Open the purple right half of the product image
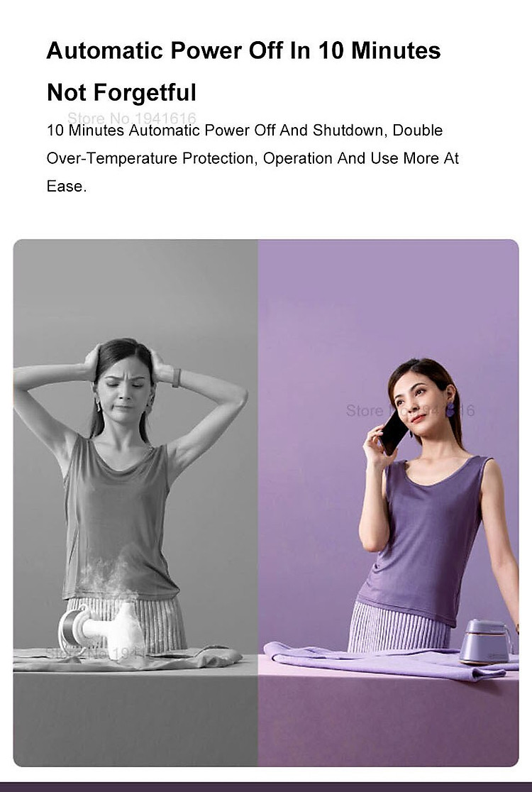Image resolution: width=532 pixels, height=792 pixels. pyautogui.click(x=388, y=502)
